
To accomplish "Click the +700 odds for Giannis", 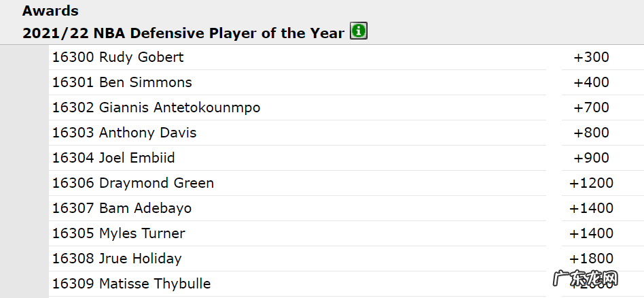I will click(591, 107).
